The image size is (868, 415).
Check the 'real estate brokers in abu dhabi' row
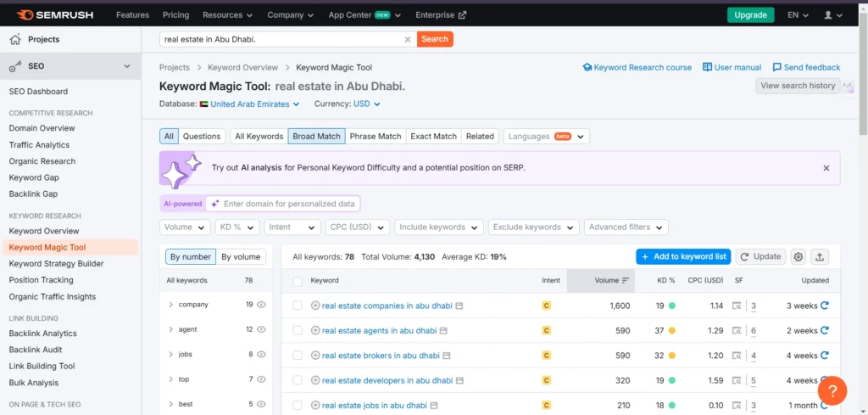point(298,356)
